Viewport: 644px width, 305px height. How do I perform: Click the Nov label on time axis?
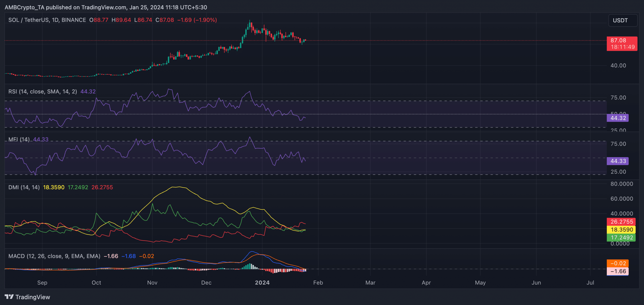pos(152,283)
